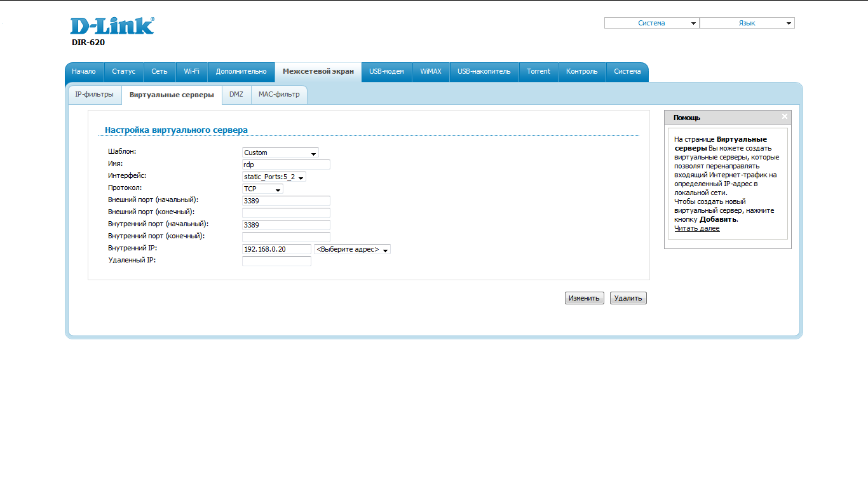Focus the Имя field containing rdp
The height and width of the screenshot is (488, 868).
286,165
